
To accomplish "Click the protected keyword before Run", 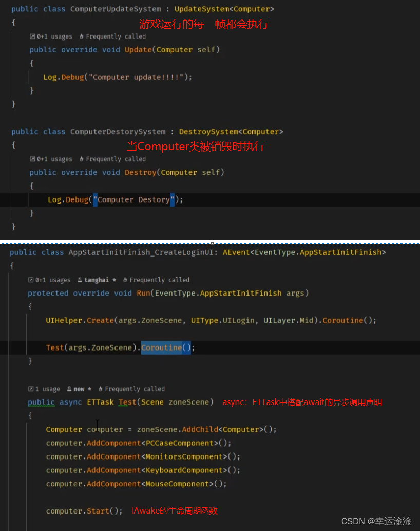I will click(x=48, y=294).
